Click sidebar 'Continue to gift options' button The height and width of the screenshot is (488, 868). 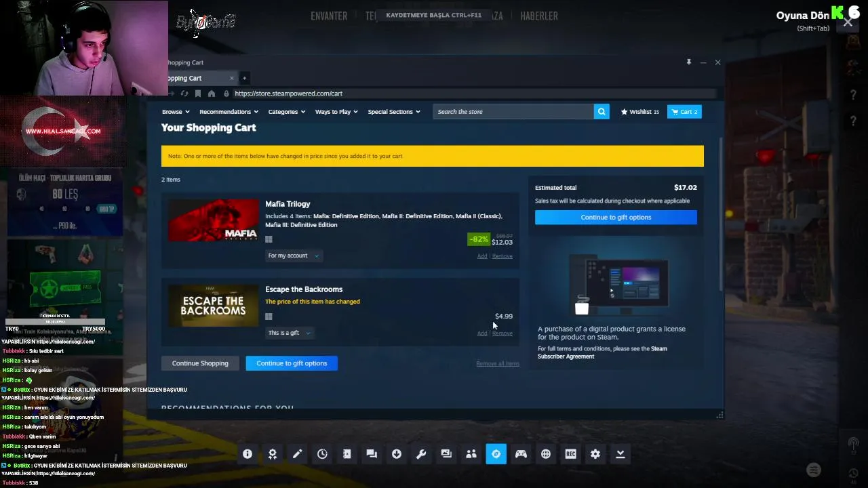click(616, 217)
